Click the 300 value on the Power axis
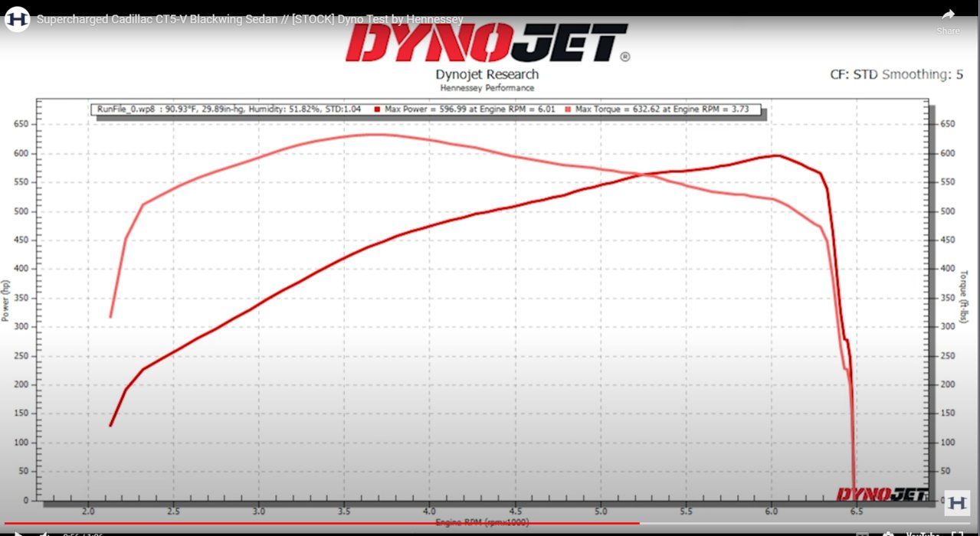The width and height of the screenshot is (980, 536). (21, 327)
